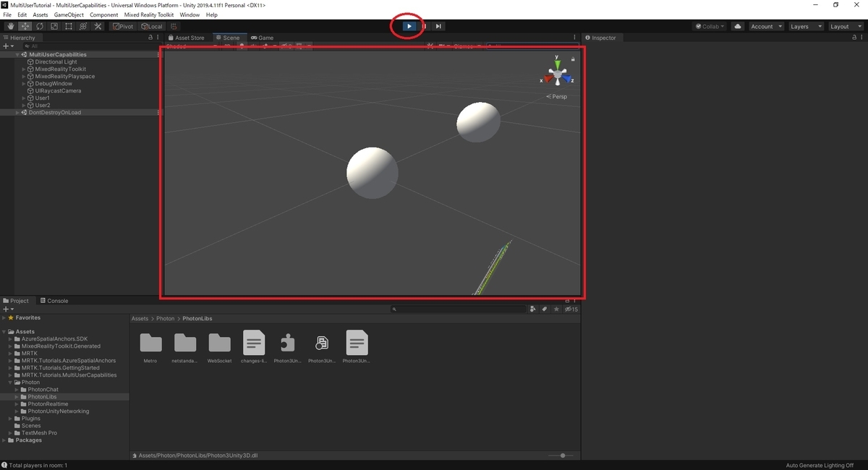Expand the Packages folder
The height and width of the screenshot is (470, 868).
[4, 440]
